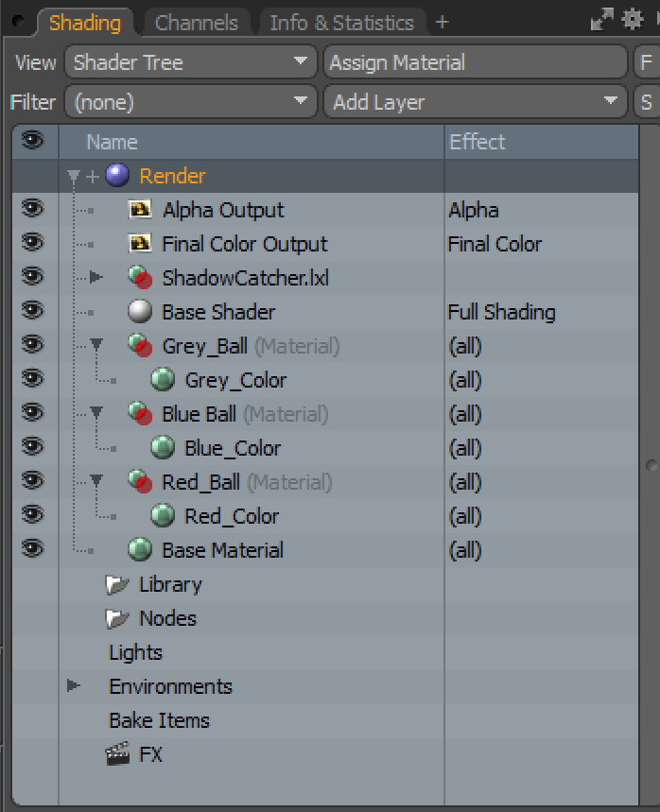Click the Red_Ball material group icon
Image resolution: width=660 pixels, height=812 pixels.
click(140, 481)
